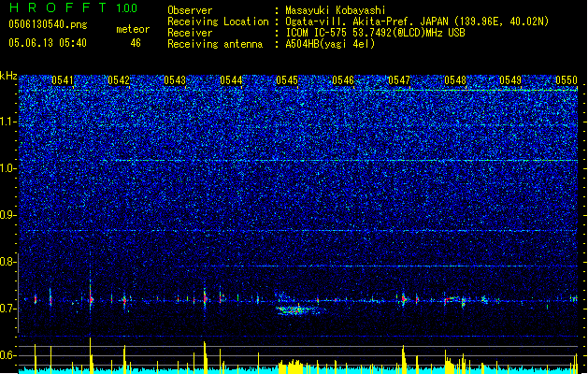Click the 0.6 kHz frequency axis label
Viewport: 588px width, 374px height.
(x=7, y=355)
